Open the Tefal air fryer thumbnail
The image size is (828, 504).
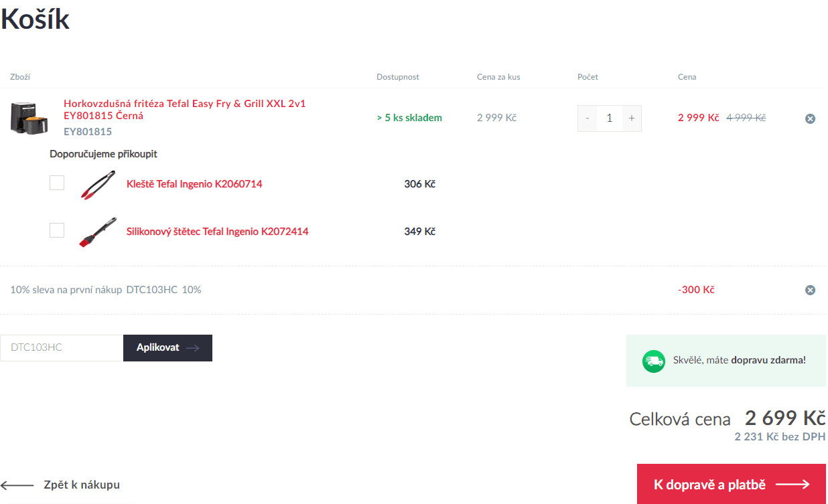pyautogui.click(x=29, y=117)
